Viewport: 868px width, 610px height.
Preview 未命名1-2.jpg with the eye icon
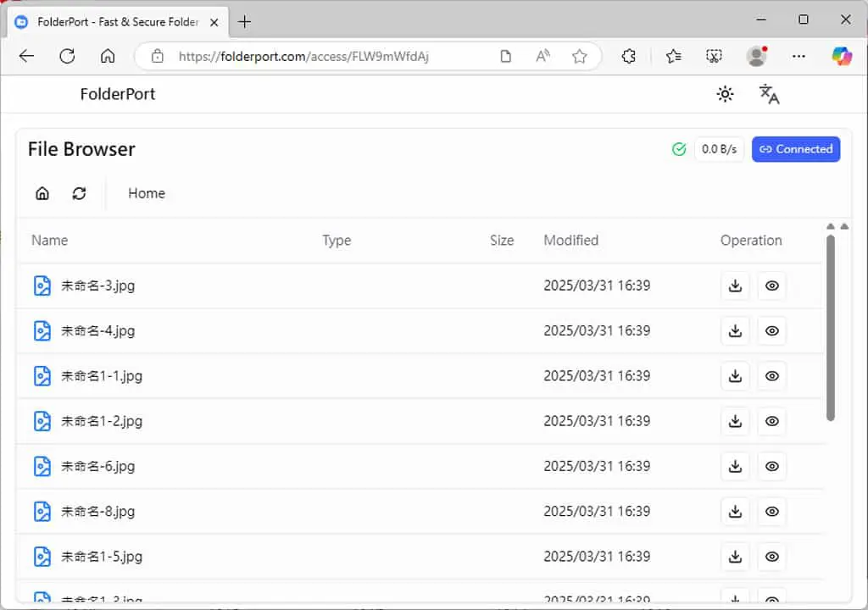click(771, 421)
